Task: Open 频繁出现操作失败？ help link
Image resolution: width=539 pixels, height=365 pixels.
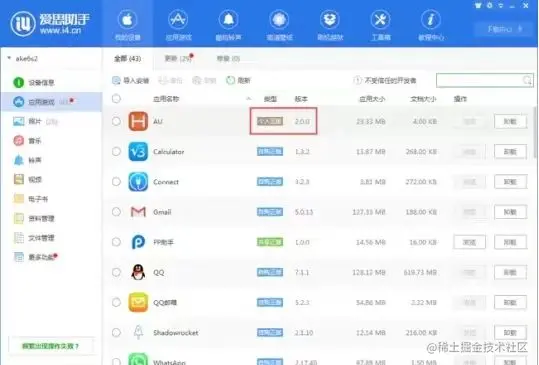Action: [x=51, y=346]
